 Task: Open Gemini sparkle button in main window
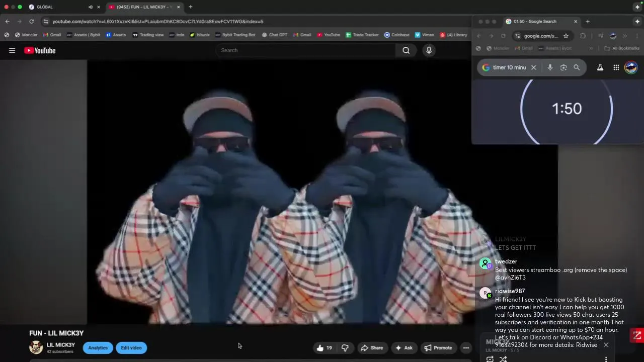pos(637,7)
